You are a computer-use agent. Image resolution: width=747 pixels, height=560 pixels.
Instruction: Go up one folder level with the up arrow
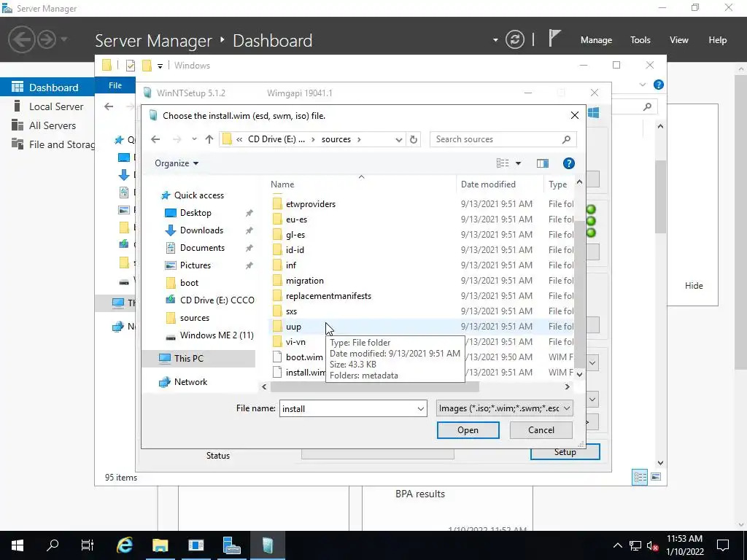click(x=209, y=139)
